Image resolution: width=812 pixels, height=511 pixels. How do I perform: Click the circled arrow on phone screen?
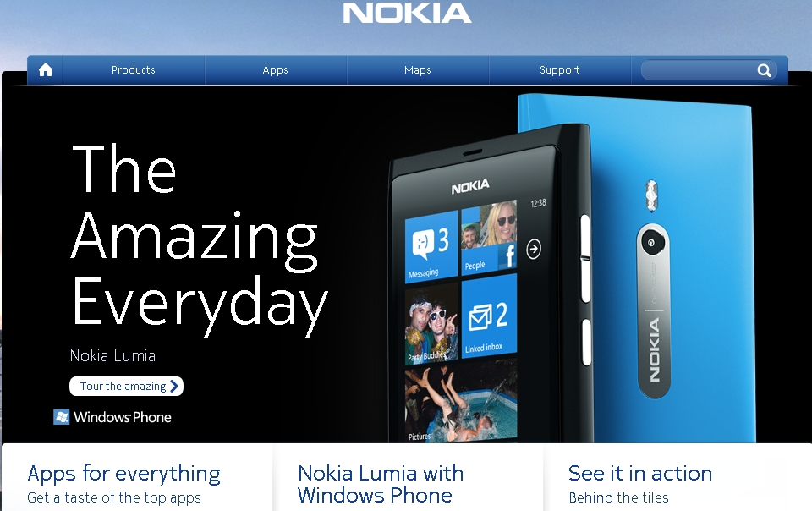pos(534,249)
